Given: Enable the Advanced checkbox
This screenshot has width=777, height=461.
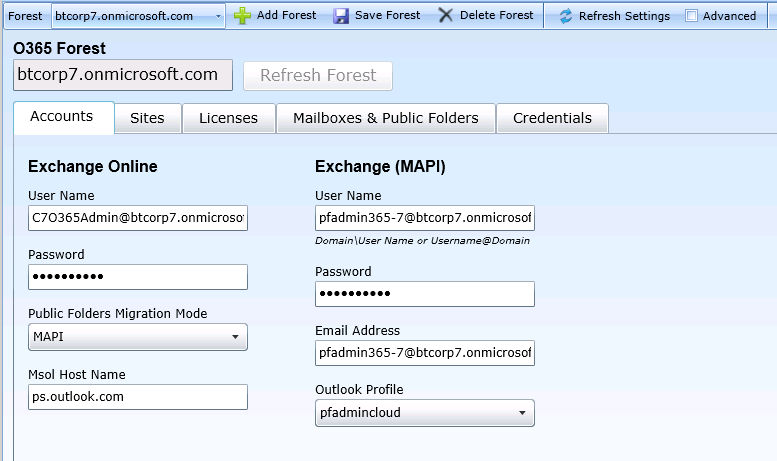Looking at the screenshot, I should click(x=691, y=16).
